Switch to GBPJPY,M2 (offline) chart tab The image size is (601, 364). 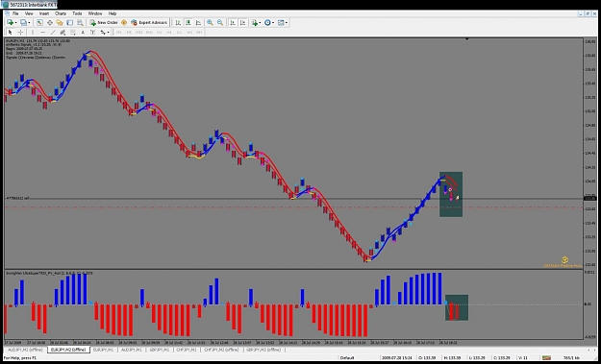coord(263,350)
